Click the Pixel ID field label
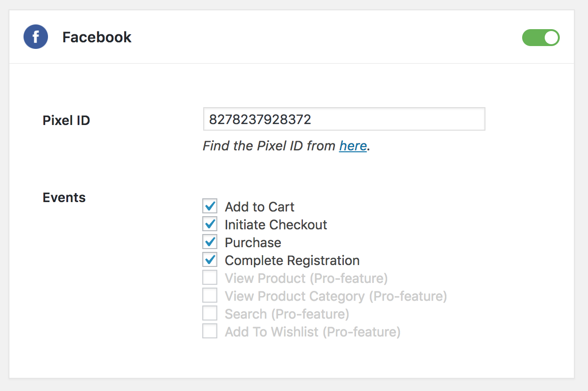 [66, 120]
